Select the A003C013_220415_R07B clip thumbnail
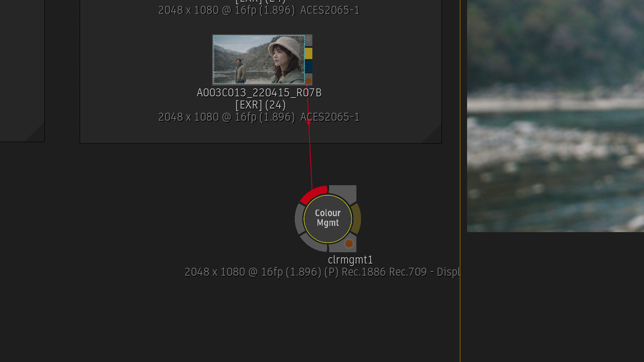Viewport: 644px width, 362px height. click(x=259, y=59)
